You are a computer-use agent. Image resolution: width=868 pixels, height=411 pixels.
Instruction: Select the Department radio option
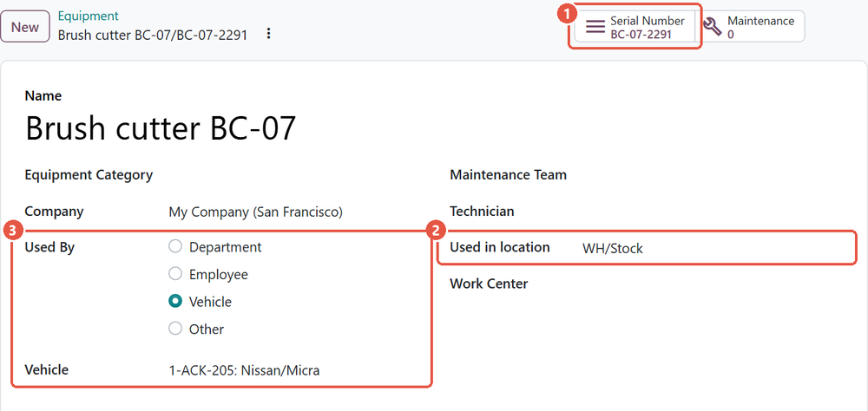click(x=175, y=247)
